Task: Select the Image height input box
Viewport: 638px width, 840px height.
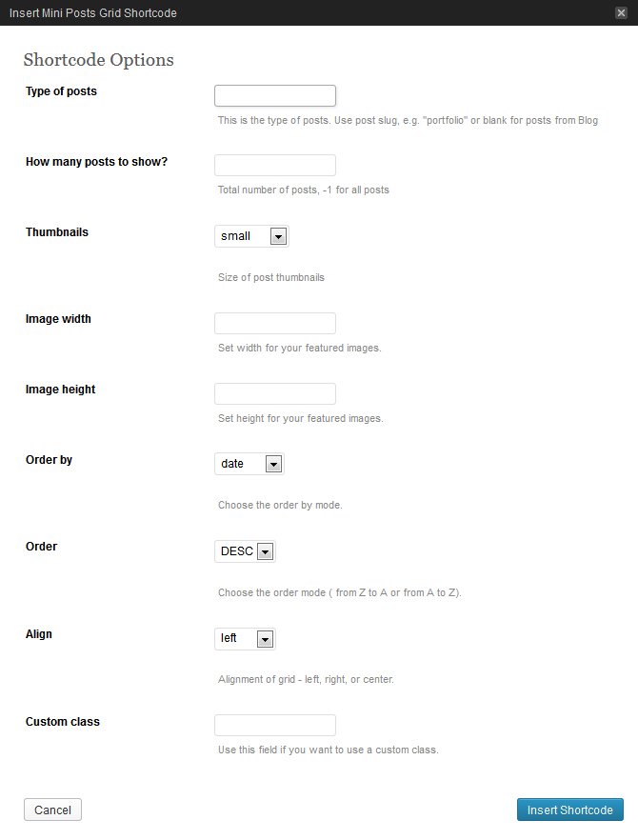Action: [x=275, y=393]
